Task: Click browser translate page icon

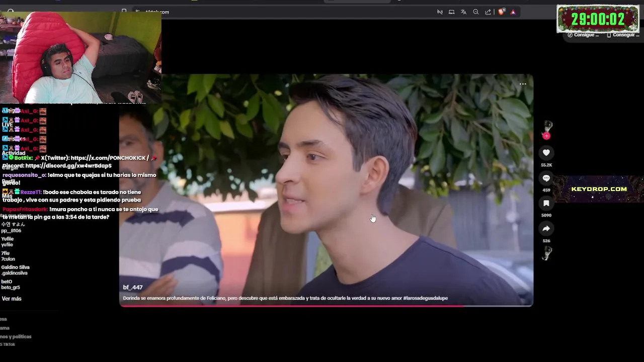Action: pyautogui.click(x=463, y=12)
